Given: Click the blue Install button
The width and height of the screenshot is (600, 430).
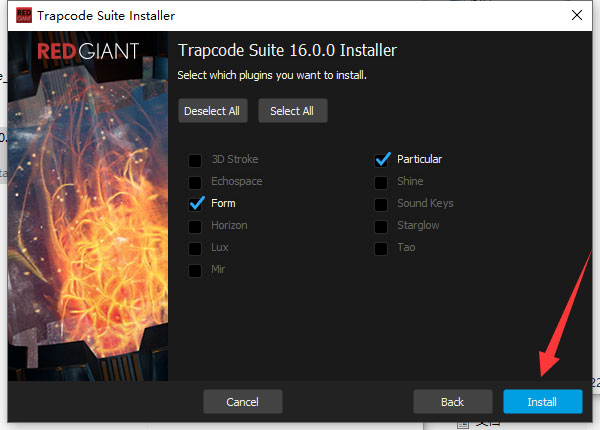Looking at the screenshot, I should [x=543, y=401].
